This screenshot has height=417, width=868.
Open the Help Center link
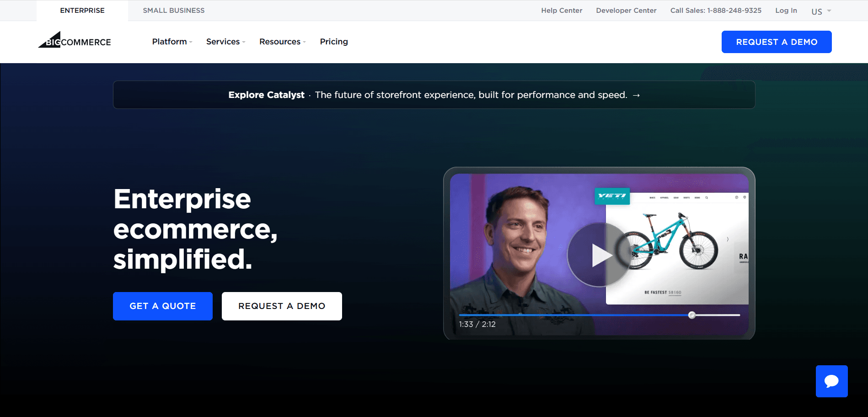[562, 11]
